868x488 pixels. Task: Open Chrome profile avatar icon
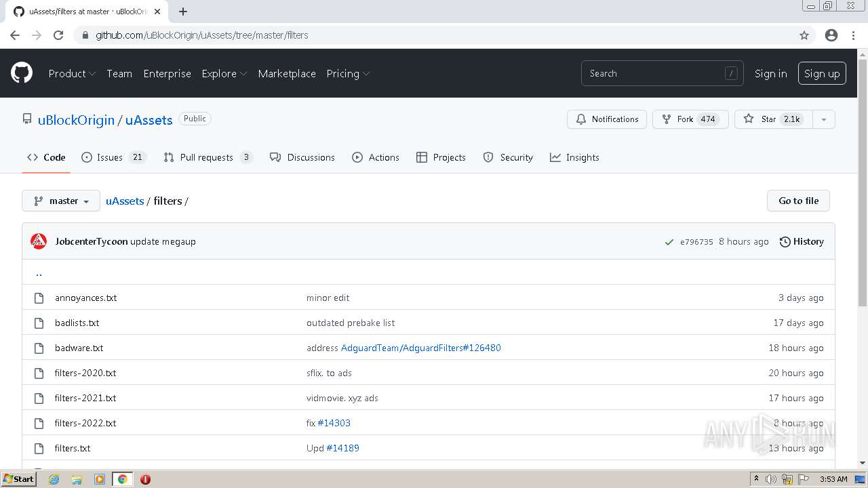pyautogui.click(x=831, y=35)
